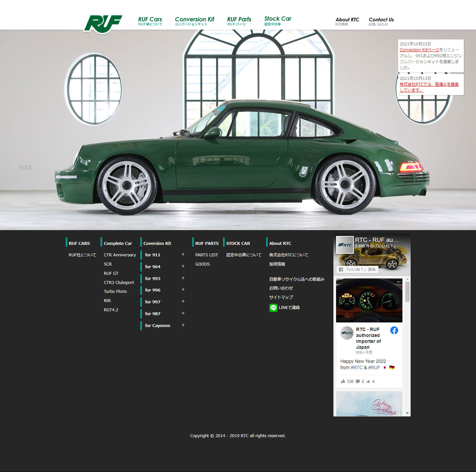The height and width of the screenshot is (472, 476).
Task: Click the green RUF car hero image
Action: [x=238, y=130]
